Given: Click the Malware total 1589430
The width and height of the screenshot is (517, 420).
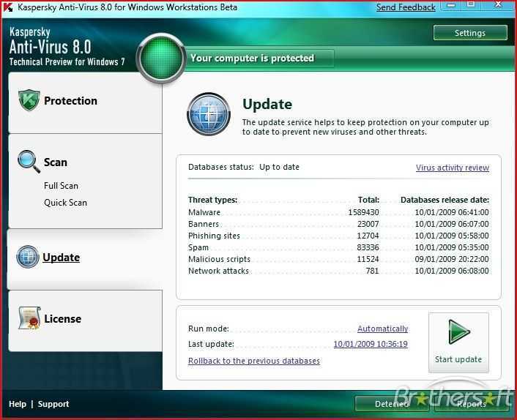Looking at the screenshot, I should click(364, 212).
